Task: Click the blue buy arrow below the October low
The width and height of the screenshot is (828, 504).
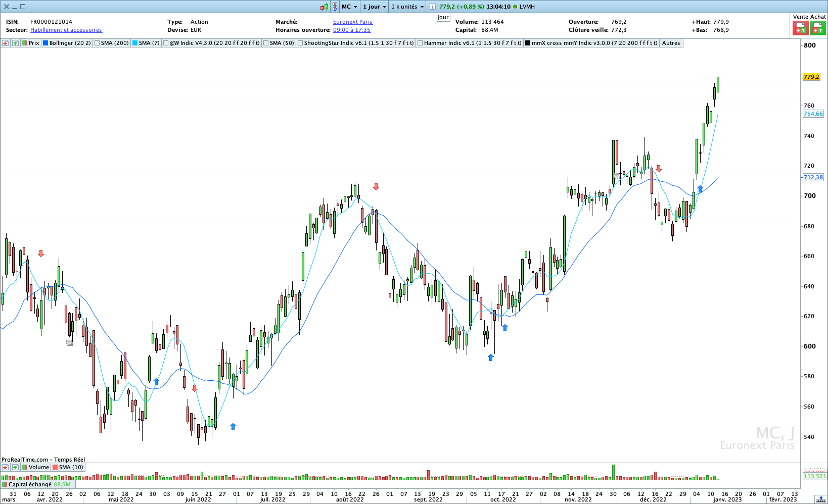Action: tap(491, 358)
